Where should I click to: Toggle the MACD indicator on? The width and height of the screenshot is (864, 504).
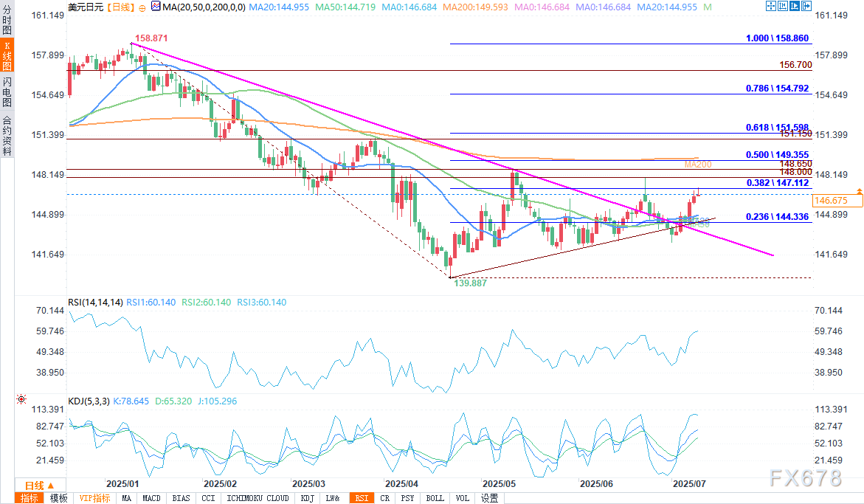coord(152,498)
